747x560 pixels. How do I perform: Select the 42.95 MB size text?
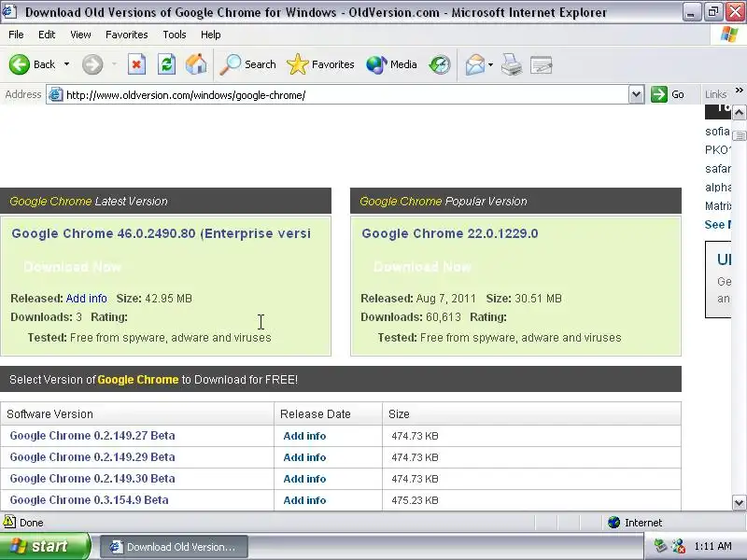point(169,299)
